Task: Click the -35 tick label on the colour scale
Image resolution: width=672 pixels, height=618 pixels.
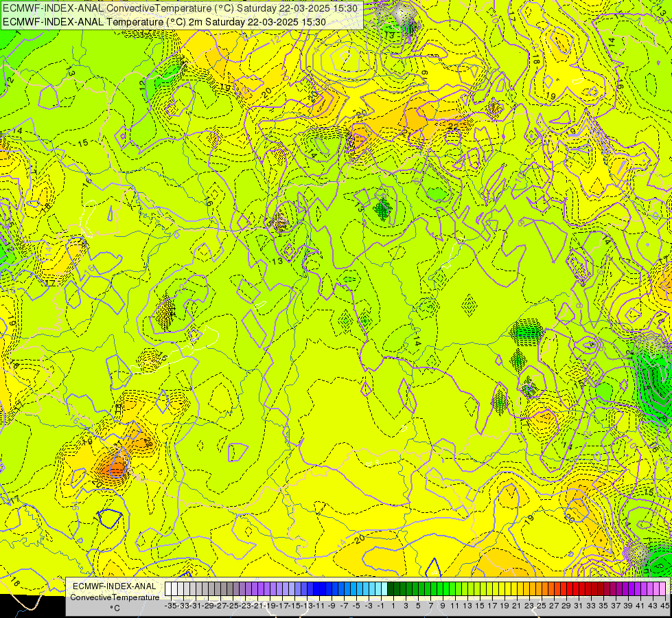Action: 171,606
